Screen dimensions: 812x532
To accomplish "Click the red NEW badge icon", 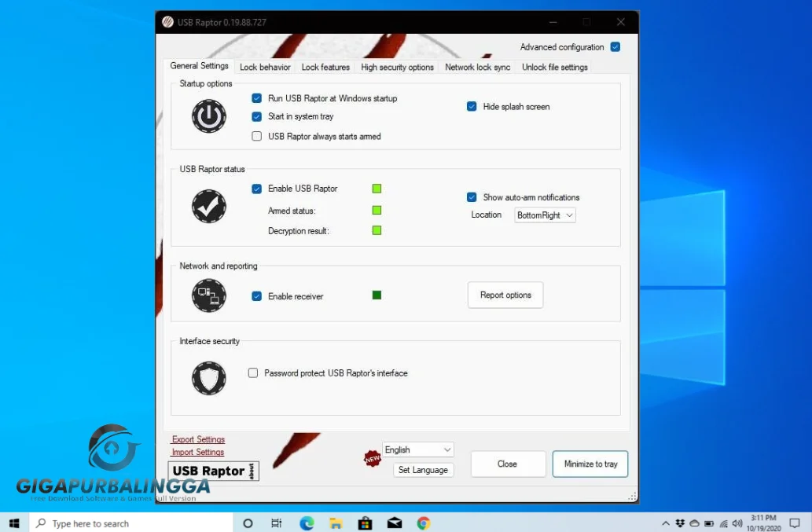I will click(x=372, y=458).
